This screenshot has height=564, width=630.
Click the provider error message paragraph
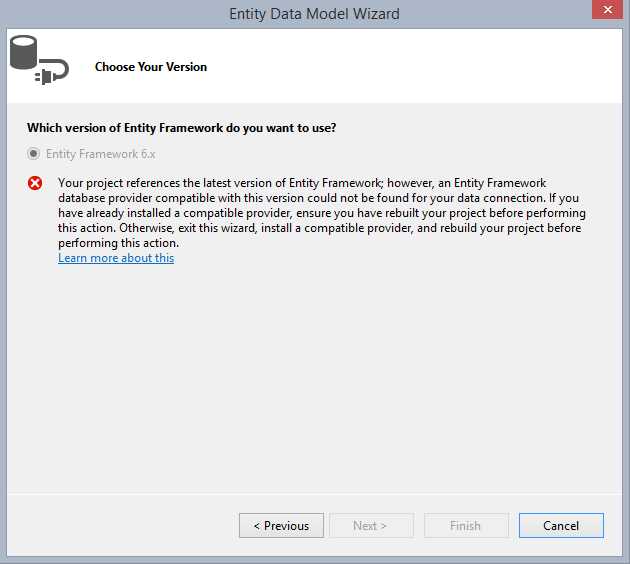pos(320,213)
